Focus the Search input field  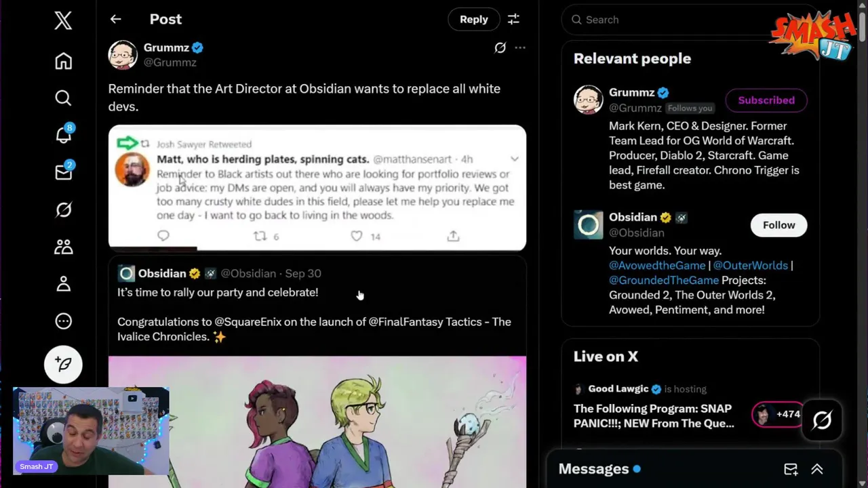coord(671,20)
